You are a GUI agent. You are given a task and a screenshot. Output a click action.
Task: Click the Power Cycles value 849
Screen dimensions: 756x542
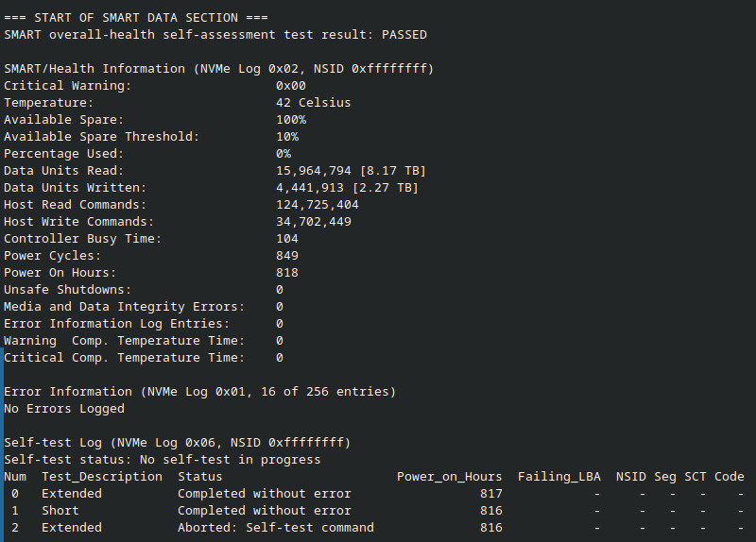(287, 256)
